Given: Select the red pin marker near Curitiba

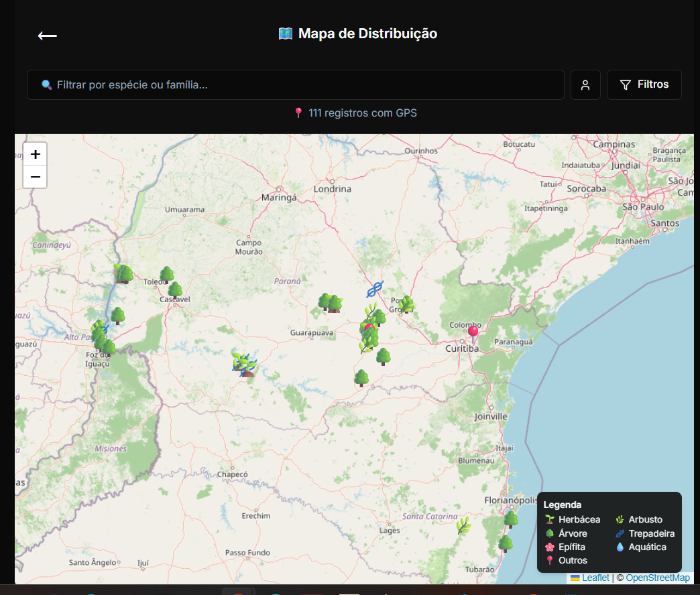Looking at the screenshot, I should click(473, 334).
